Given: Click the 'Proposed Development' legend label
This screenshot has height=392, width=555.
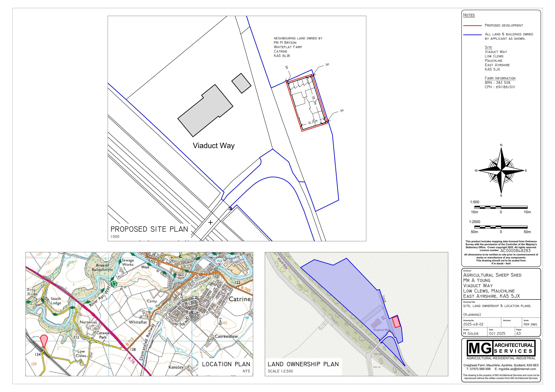Looking at the screenshot, I should pyautogui.click(x=504, y=25).
